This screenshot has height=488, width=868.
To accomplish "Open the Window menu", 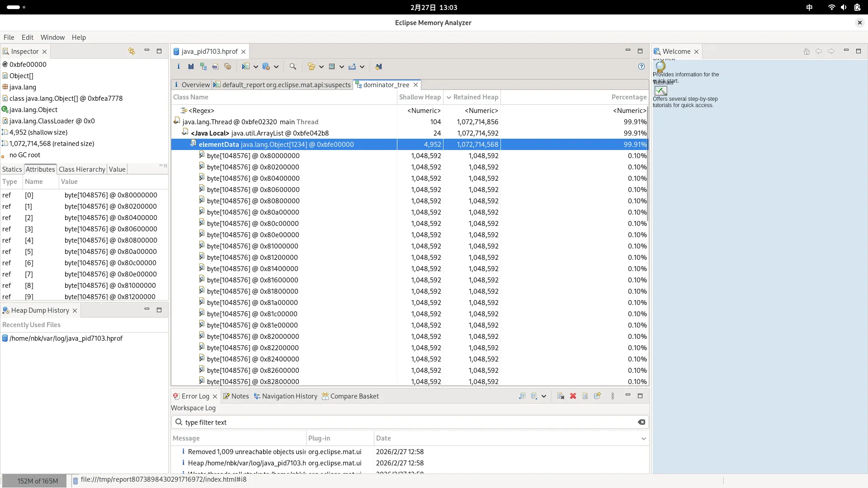I will (x=52, y=37).
